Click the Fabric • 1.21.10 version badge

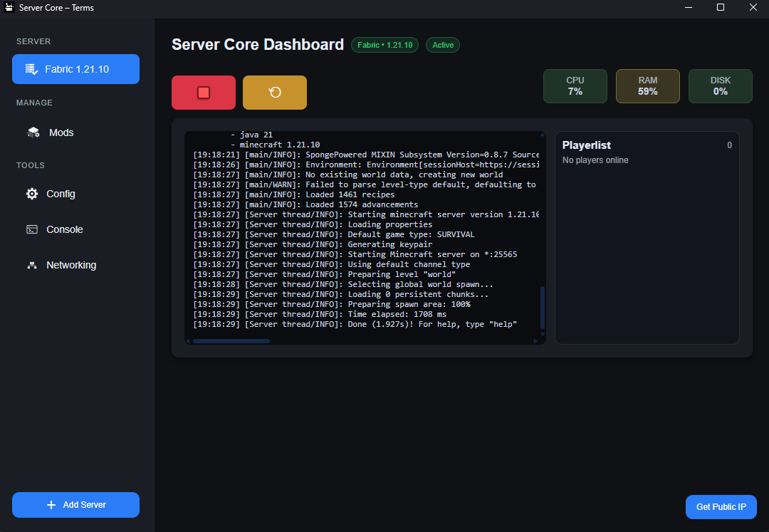tap(384, 45)
